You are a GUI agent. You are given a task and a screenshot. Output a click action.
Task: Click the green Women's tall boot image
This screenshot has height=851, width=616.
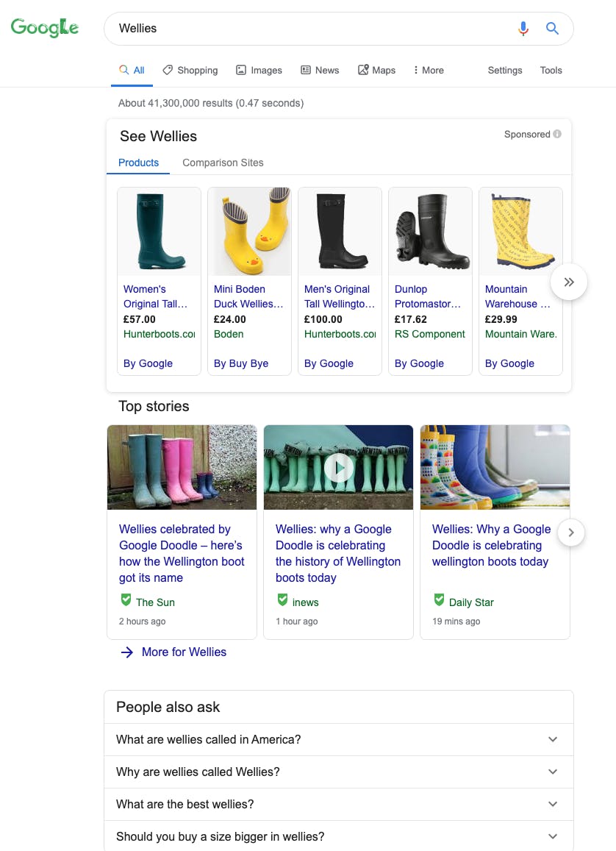[x=159, y=232]
